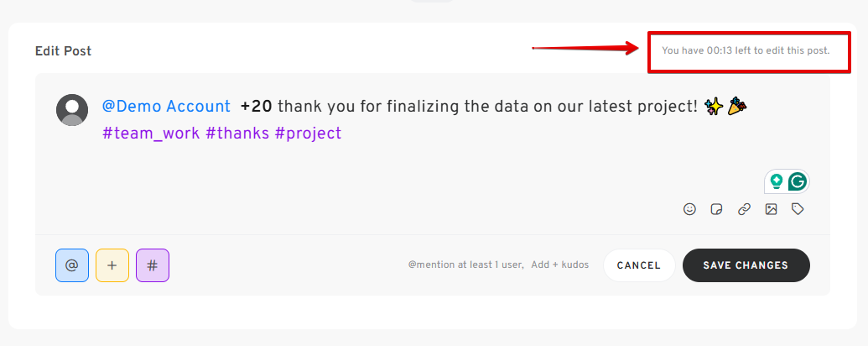Click the #thanks hashtag

[x=237, y=133]
